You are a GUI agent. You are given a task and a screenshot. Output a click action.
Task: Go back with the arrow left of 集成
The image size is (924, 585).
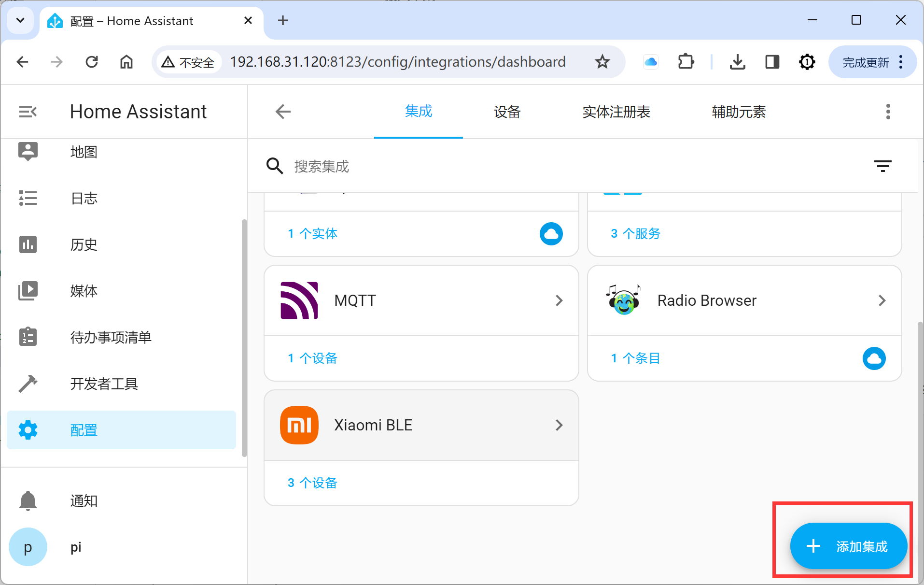pyautogui.click(x=283, y=112)
